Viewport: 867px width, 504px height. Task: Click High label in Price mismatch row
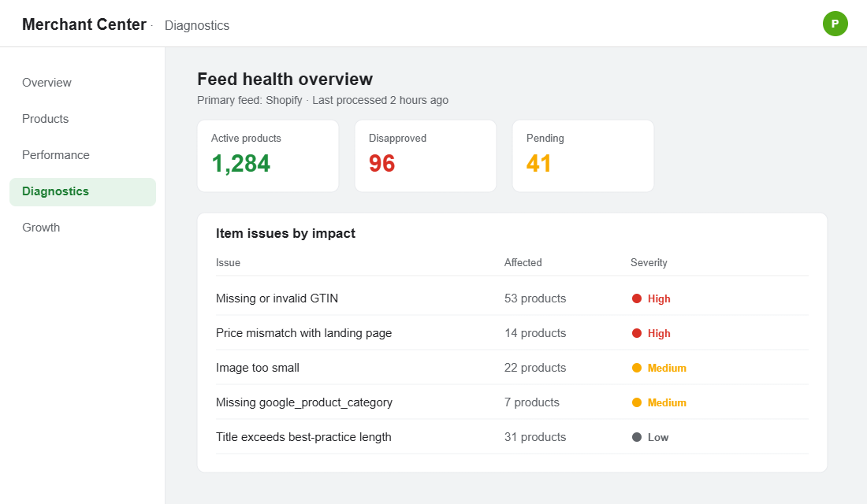point(659,334)
